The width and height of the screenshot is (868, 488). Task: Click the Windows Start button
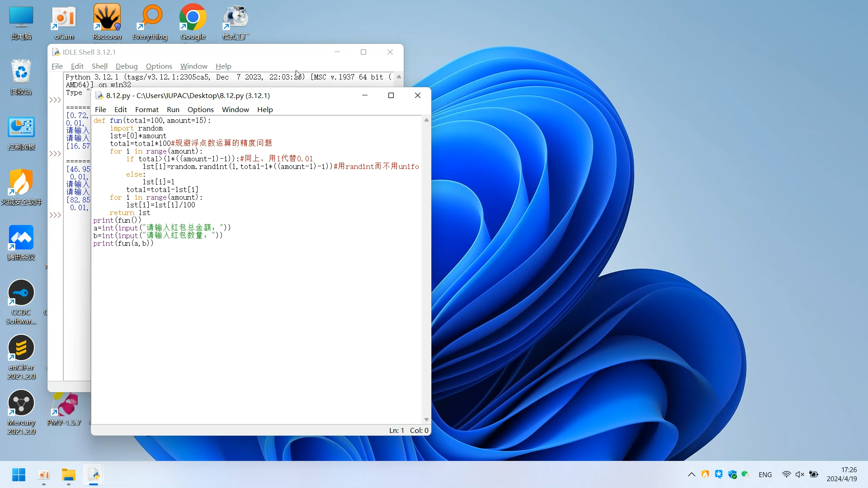[19, 474]
